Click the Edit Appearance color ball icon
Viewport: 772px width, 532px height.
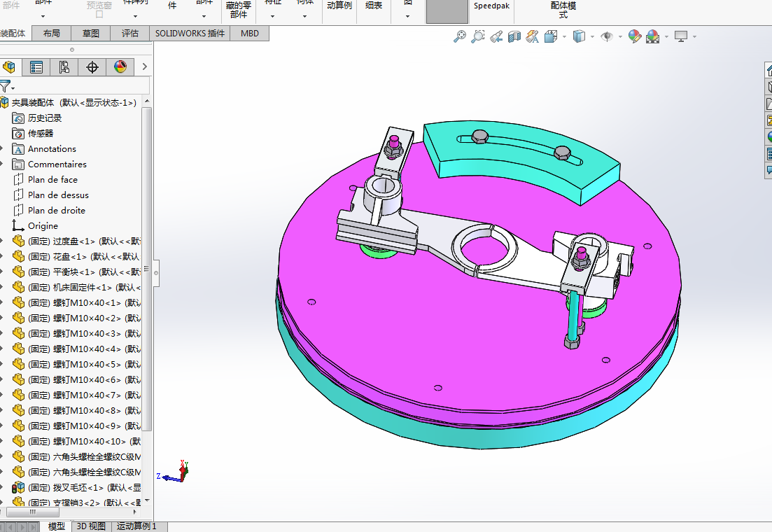634,36
